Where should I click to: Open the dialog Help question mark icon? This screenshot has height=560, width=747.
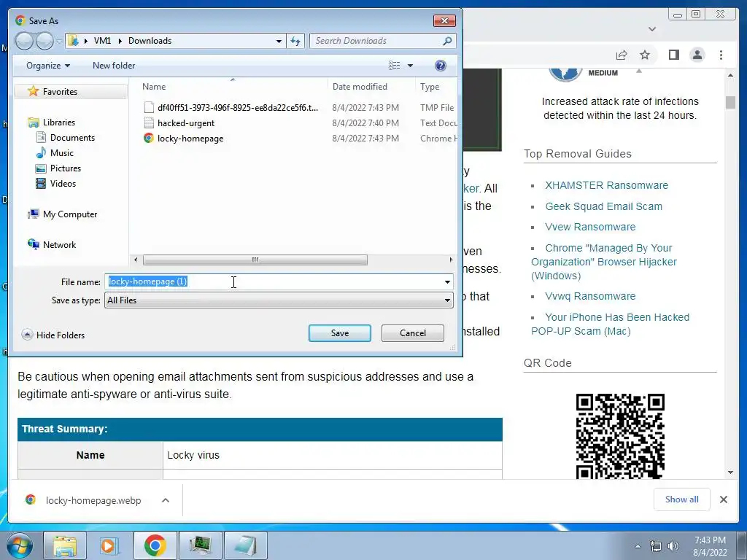441,66
